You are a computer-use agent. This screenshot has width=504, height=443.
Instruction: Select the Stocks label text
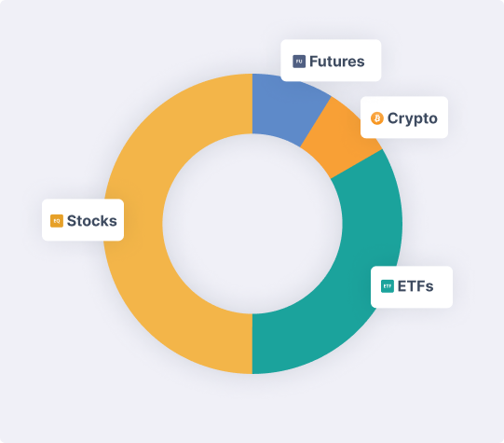(x=92, y=221)
